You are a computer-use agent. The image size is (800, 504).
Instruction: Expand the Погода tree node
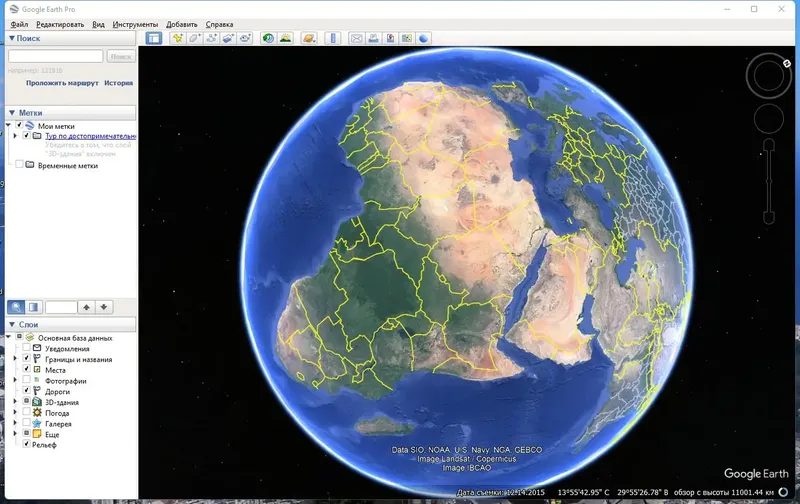click(x=15, y=413)
